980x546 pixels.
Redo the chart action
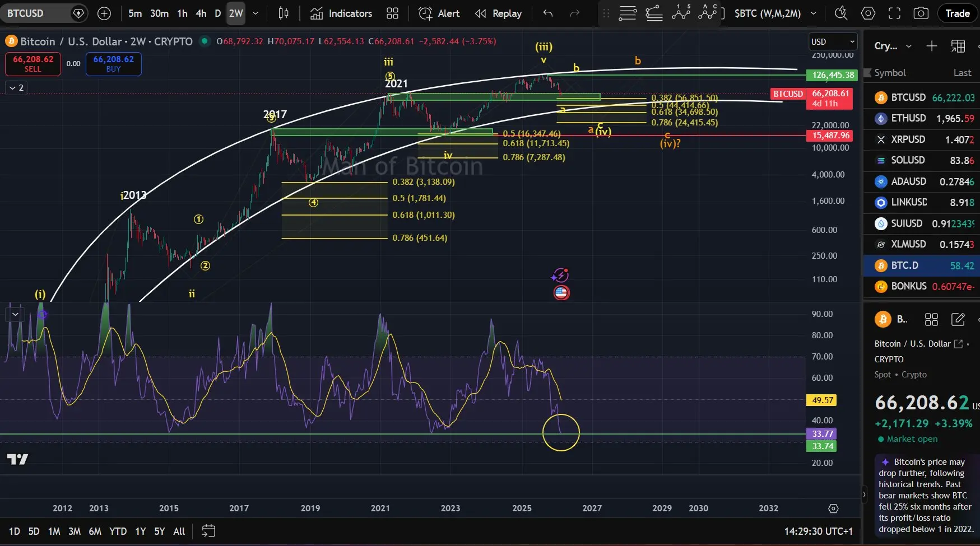(574, 13)
